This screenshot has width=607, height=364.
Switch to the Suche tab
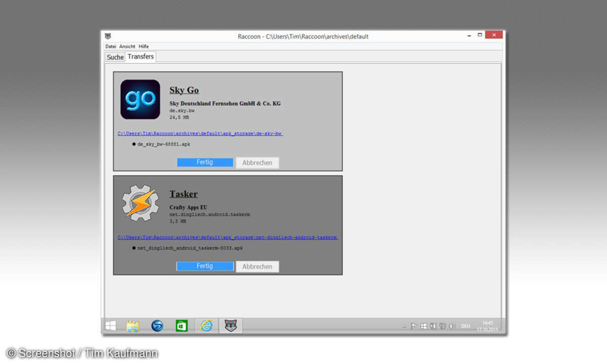click(x=115, y=57)
